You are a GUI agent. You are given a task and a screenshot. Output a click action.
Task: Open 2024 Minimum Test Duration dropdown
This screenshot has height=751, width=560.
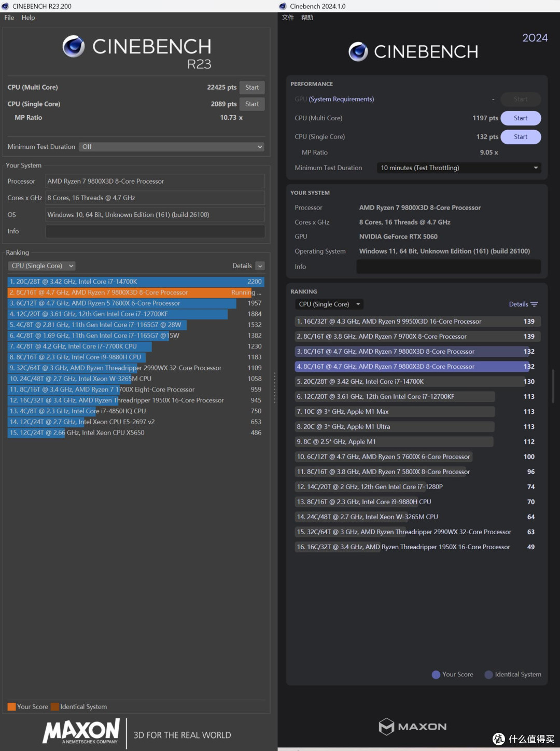coord(459,168)
